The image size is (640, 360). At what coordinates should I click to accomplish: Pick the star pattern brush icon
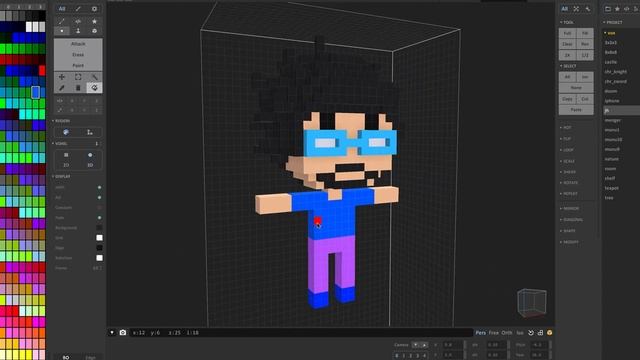94,21
